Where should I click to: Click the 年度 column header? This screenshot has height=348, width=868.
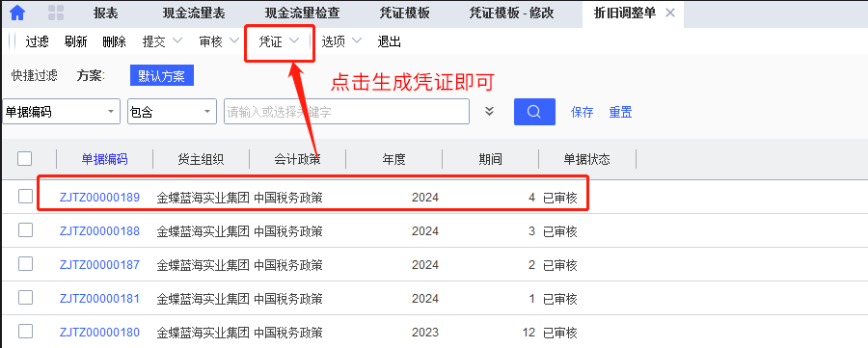[394, 159]
